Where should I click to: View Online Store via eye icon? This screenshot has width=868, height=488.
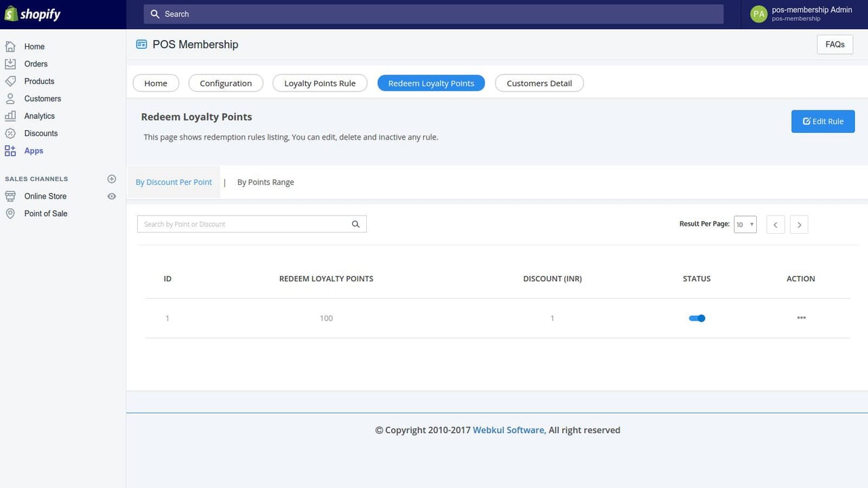pos(112,197)
